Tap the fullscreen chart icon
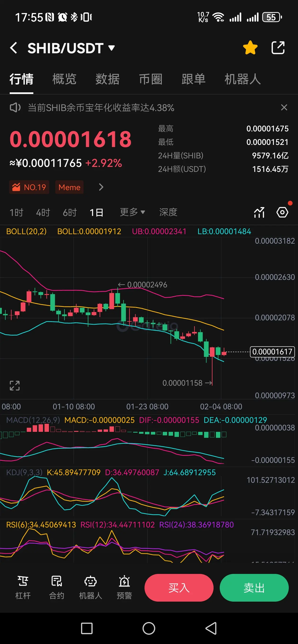The height and width of the screenshot is (644, 298). [14, 385]
